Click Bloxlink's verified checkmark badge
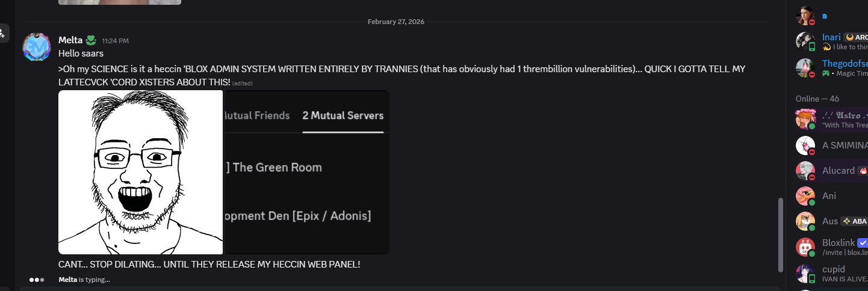The image size is (868, 291). pos(863,242)
